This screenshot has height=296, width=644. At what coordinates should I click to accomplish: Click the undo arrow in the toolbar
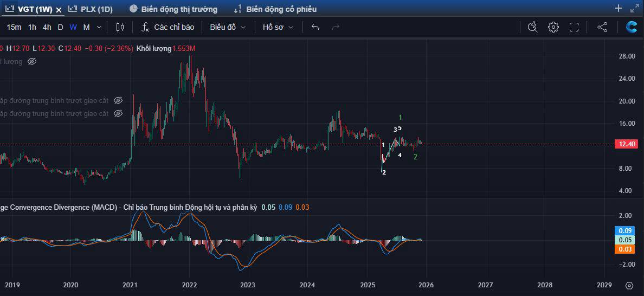click(315, 27)
